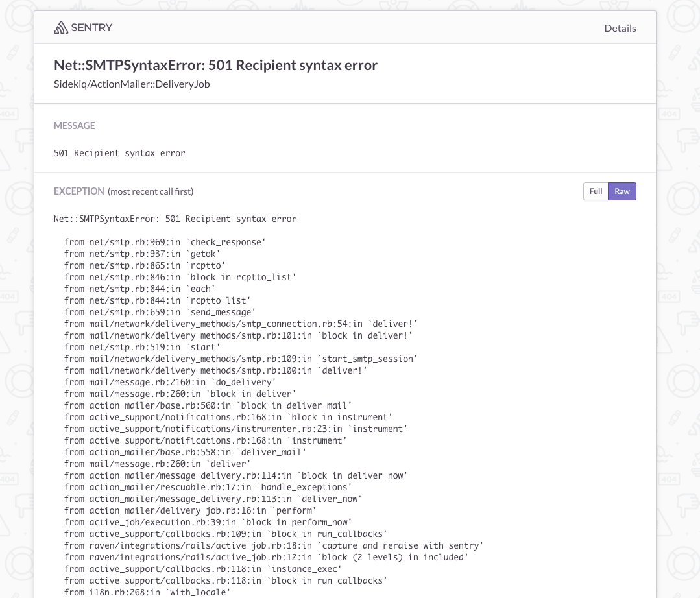Screen dimensions: 700x598
Task: Click the Net::SMTPSyntaxError error title
Action: point(215,65)
